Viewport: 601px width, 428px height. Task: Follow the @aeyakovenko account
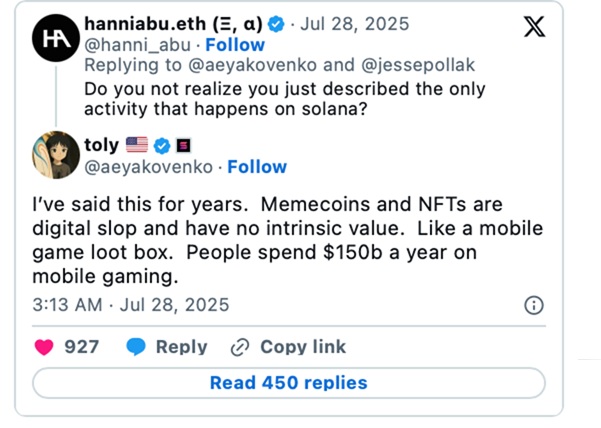pyautogui.click(x=257, y=167)
